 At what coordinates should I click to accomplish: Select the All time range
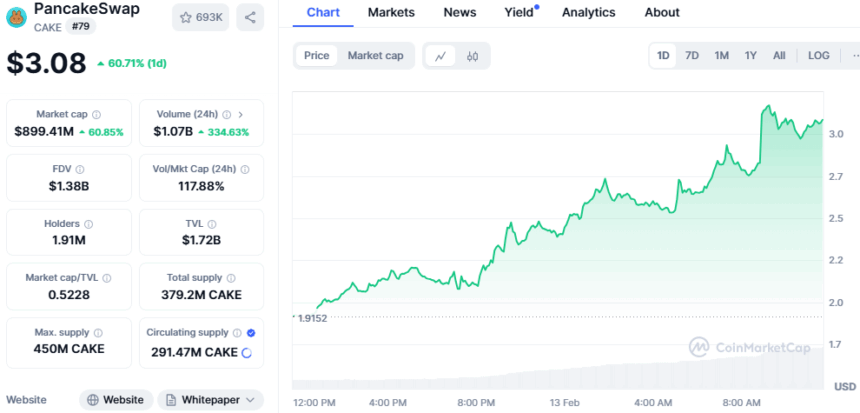[x=779, y=55]
